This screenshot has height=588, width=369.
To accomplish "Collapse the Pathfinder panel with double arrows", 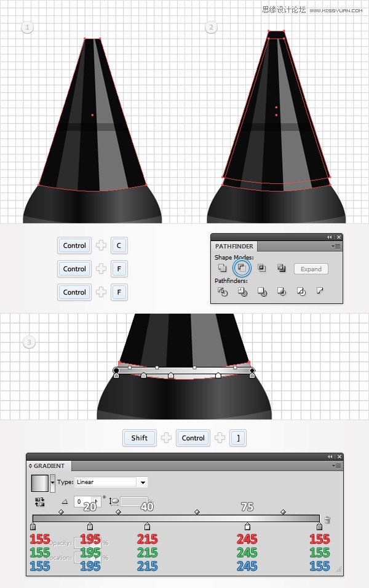I will pyautogui.click(x=329, y=237).
